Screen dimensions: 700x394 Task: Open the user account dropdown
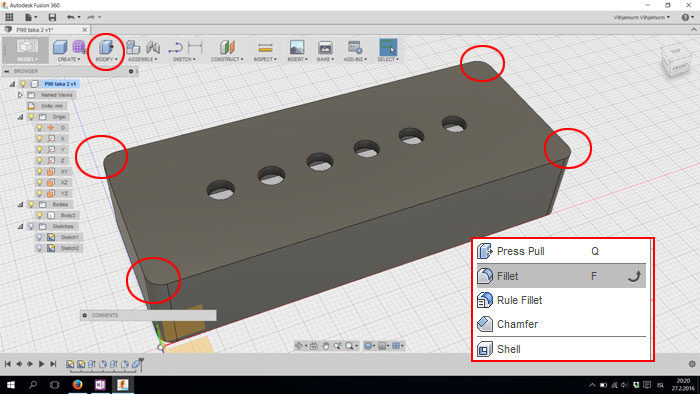click(x=642, y=17)
